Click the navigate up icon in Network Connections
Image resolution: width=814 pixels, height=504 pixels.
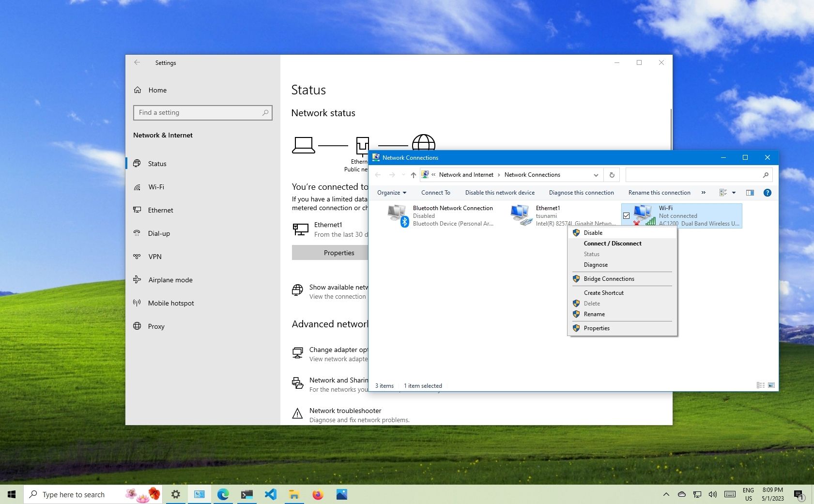pos(413,175)
